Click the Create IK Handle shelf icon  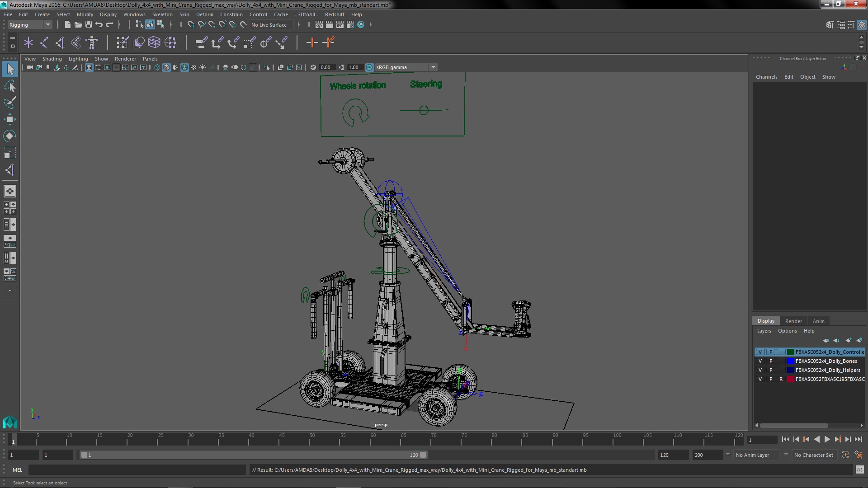60,42
